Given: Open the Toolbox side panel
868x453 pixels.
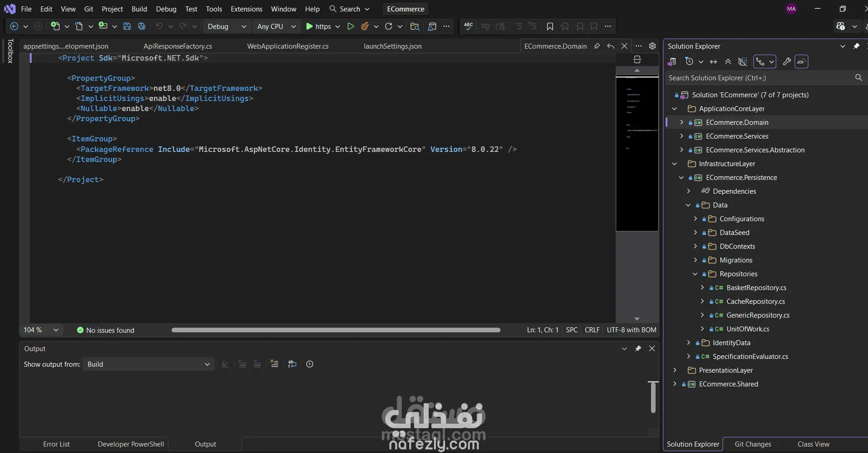Looking at the screenshot, I should coord(10,51).
